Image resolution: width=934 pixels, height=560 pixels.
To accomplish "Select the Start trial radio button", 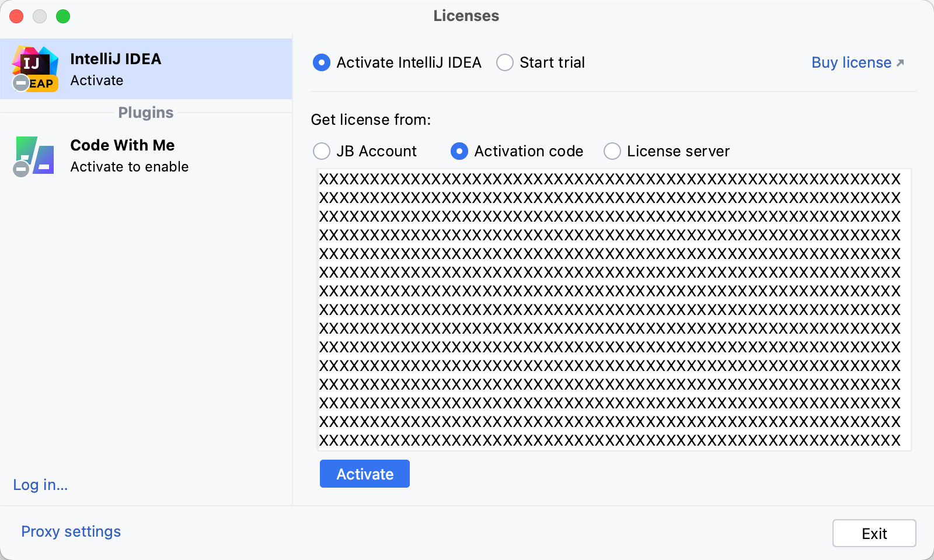I will pyautogui.click(x=504, y=62).
